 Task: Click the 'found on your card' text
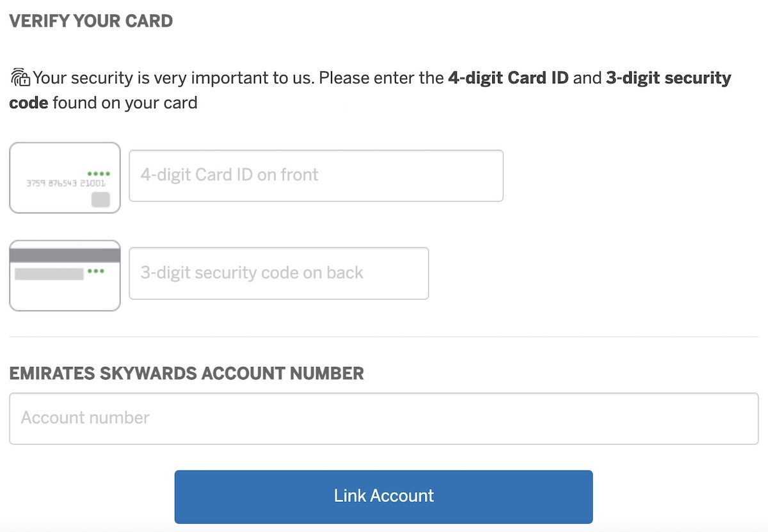[125, 102]
